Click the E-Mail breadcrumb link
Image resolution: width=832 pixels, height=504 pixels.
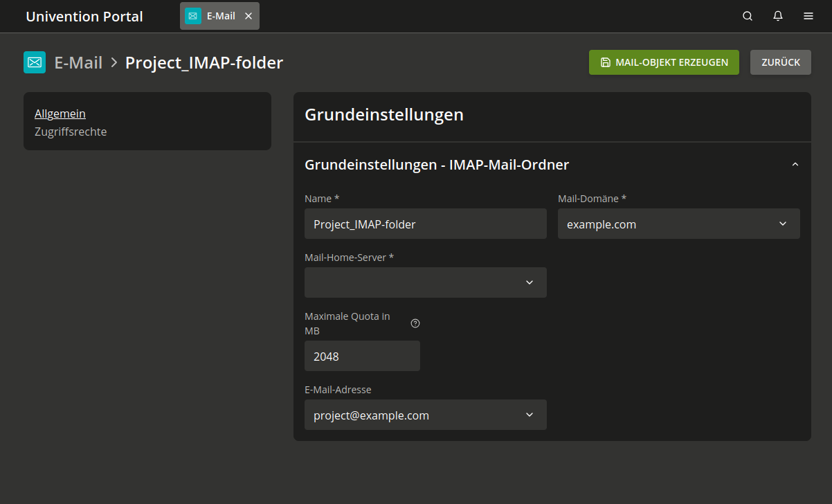tap(78, 63)
